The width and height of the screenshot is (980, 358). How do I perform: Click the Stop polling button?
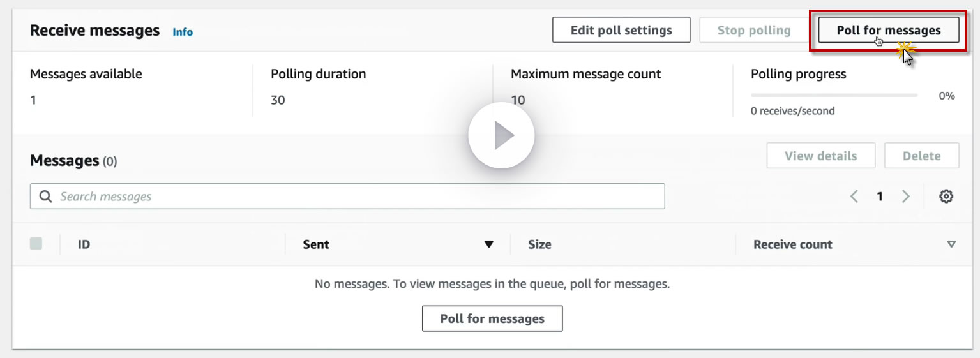[x=753, y=30]
